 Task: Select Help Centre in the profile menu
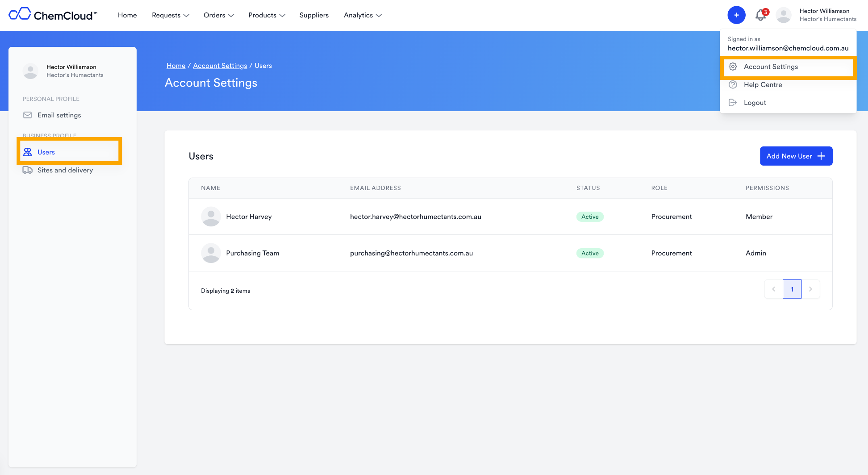[x=788, y=85]
